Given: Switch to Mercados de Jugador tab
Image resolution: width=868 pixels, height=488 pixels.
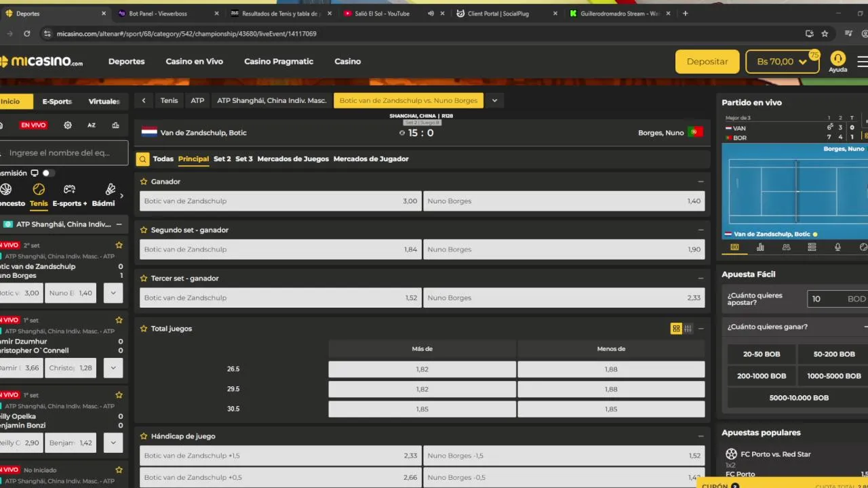Looking at the screenshot, I should [x=371, y=159].
